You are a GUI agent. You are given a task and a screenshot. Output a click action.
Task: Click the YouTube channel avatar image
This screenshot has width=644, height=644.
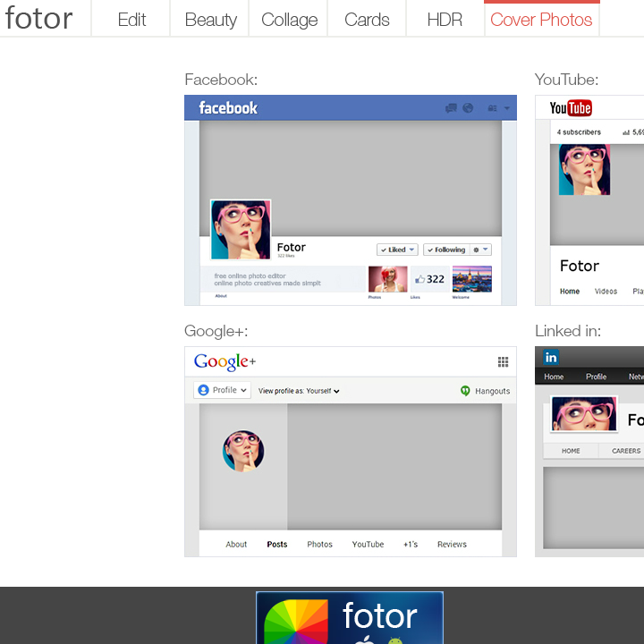(584, 169)
